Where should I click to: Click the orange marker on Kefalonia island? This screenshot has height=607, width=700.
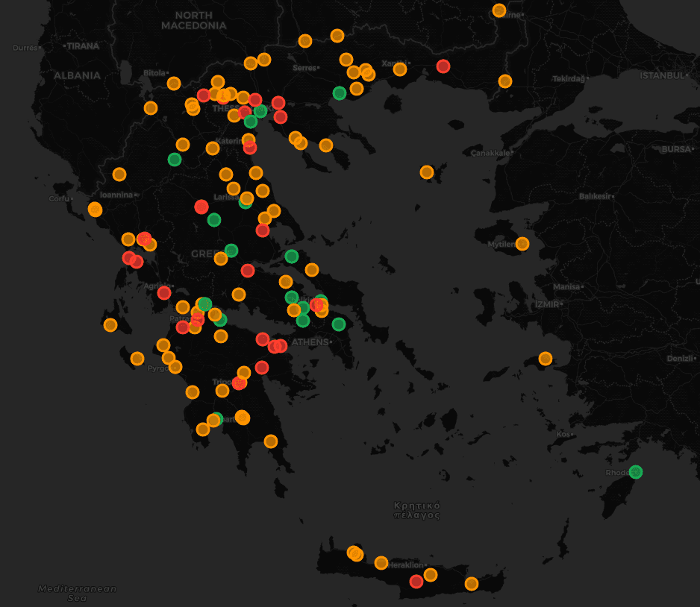coord(110,324)
